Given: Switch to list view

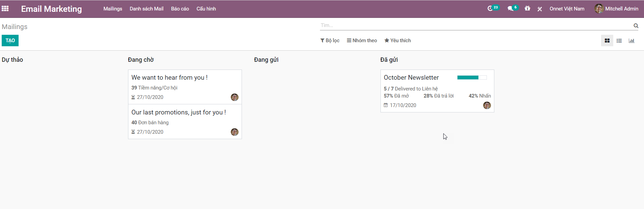Looking at the screenshot, I should click(x=619, y=41).
